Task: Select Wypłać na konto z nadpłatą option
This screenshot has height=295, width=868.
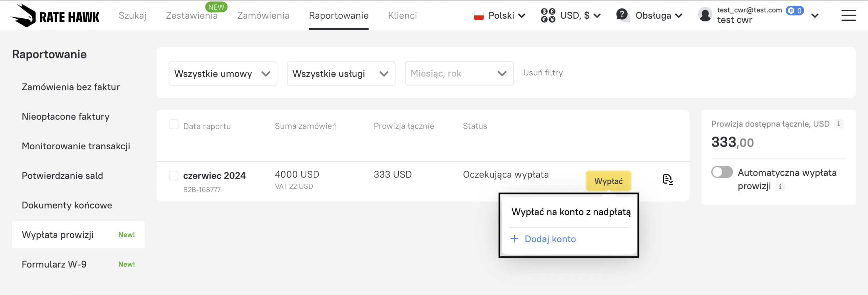Action: (x=571, y=212)
